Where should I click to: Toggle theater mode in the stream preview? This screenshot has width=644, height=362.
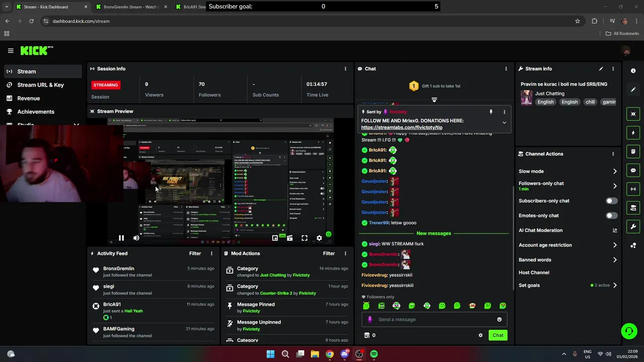[290, 238]
